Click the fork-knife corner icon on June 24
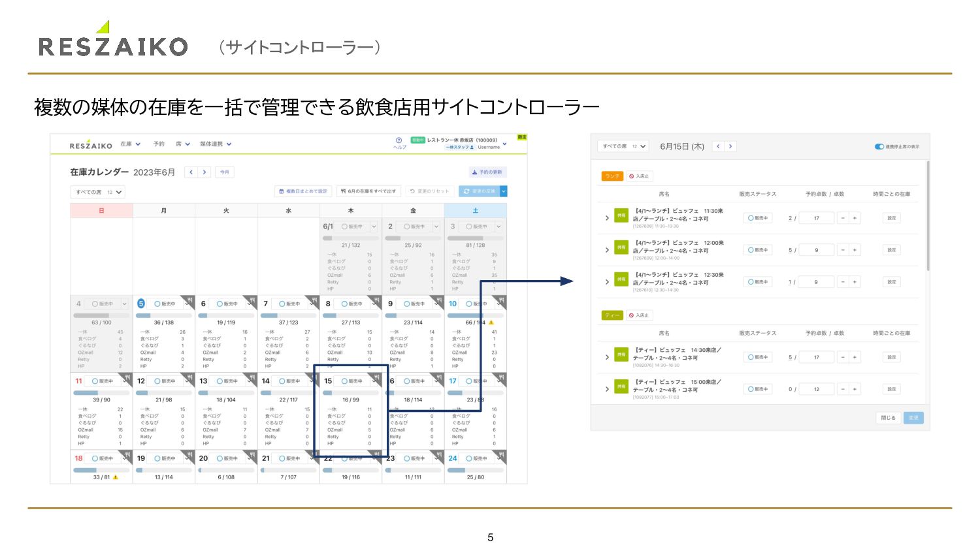This screenshot has height=551, width=980. click(501, 455)
